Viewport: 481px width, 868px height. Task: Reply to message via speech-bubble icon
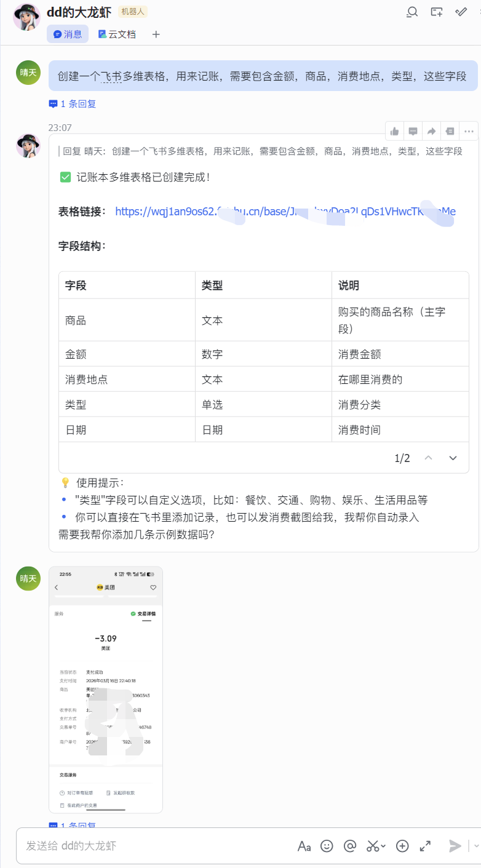[x=413, y=131]
